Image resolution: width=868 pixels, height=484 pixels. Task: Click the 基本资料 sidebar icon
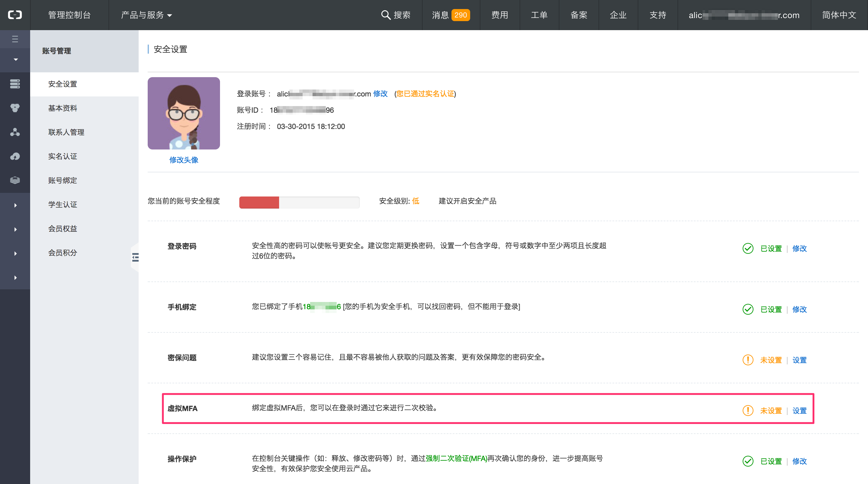click(x=62, y=108)
